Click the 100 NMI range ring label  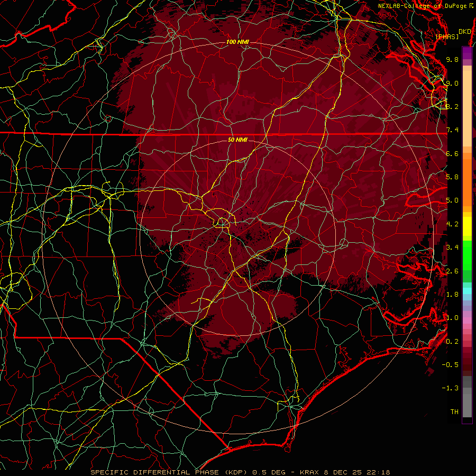(237, 42)
